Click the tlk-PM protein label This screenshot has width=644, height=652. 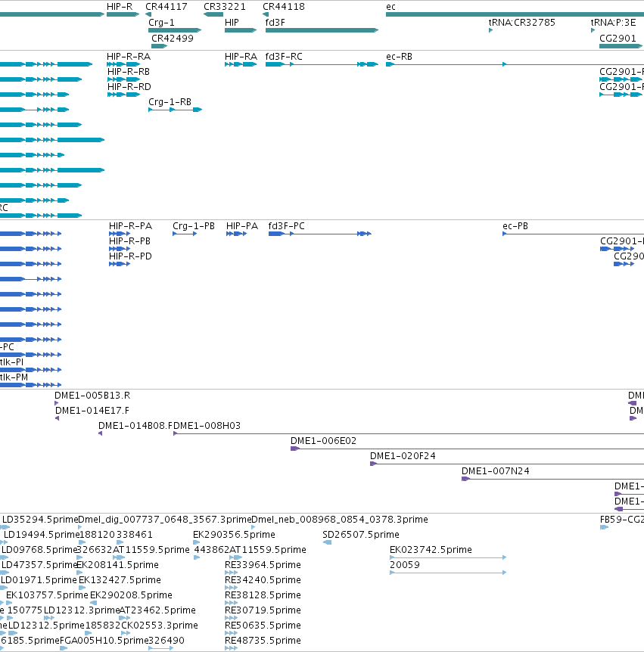click(14, 377)
